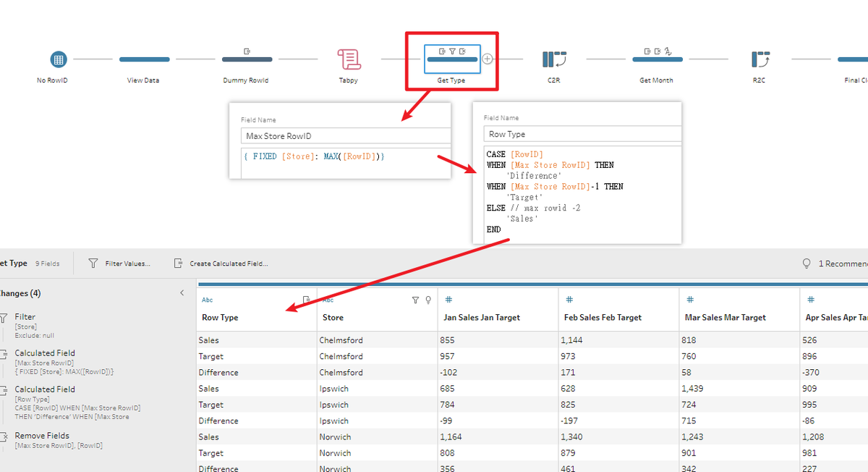
Task: Select the Feb Sales Feb Target header
Action: tap(603, 318)
